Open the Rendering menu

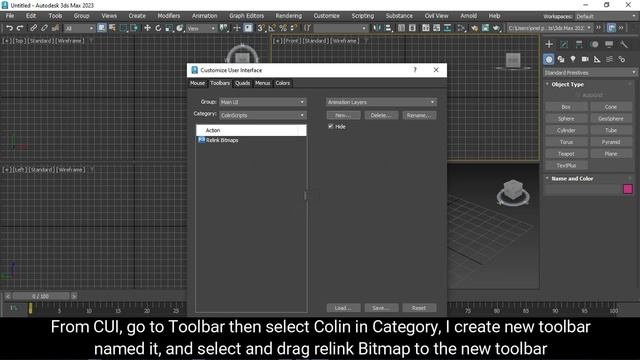(x=289, y=16)
